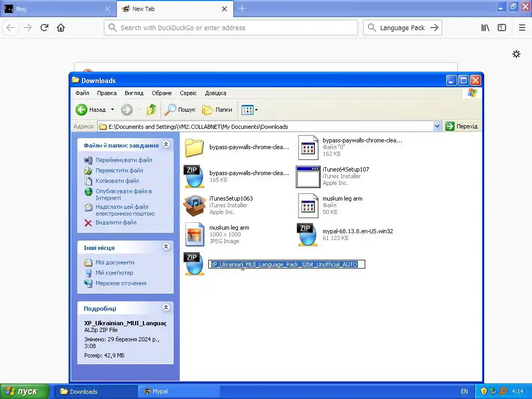Click the Explorer address path field
Image resolution: width=532 pixels, height=399 pixels.
click(x=265, y=127)
